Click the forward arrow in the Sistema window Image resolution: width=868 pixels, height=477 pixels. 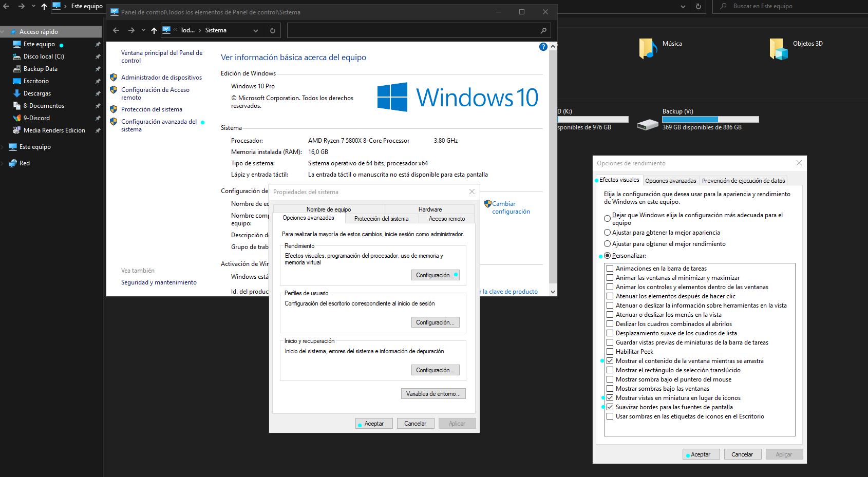(131, 30)
